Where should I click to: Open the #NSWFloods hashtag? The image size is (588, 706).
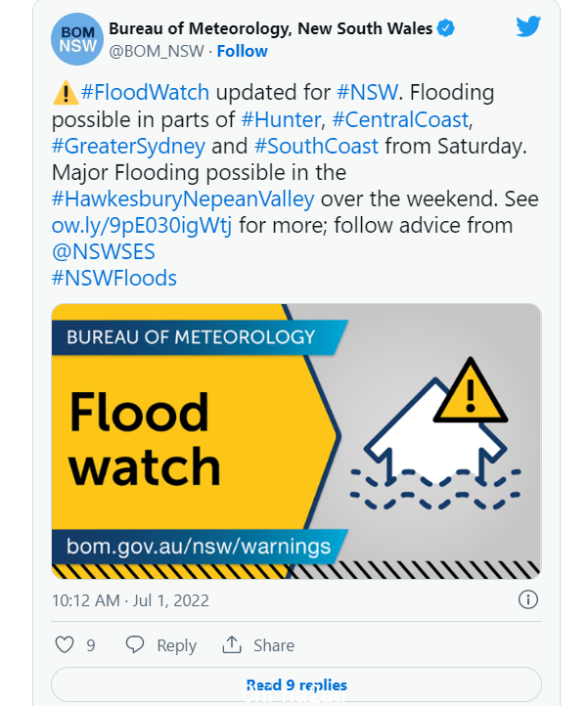coord(114,278)
